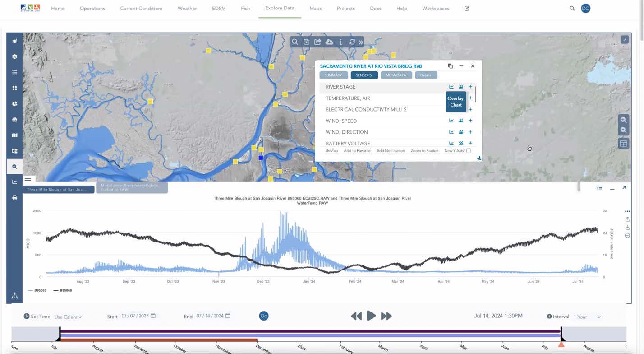The width and height of the screenshot is (644, 354).
Task: Click overlay chart icon for BATTERY VOLTAGE
Action: [x=461, y=143]
